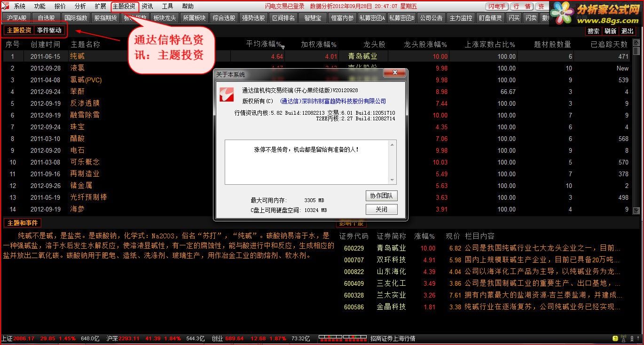
Task: Open the 帮助 menu
Action: click(x=188, y=6)
